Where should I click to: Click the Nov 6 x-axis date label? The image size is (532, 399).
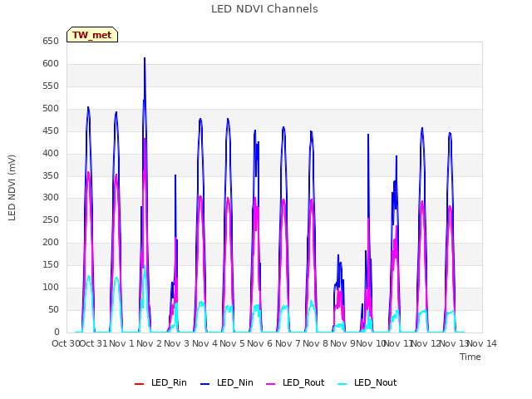pos(260,343)
